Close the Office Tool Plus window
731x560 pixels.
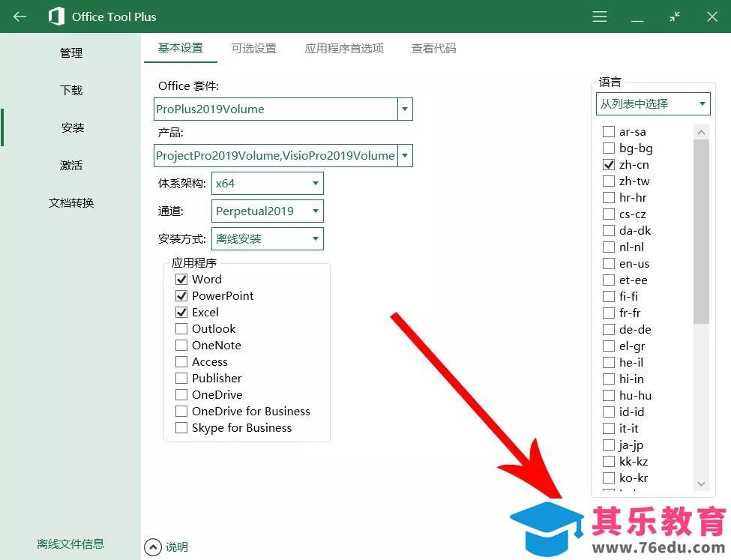tap(712, 16)
